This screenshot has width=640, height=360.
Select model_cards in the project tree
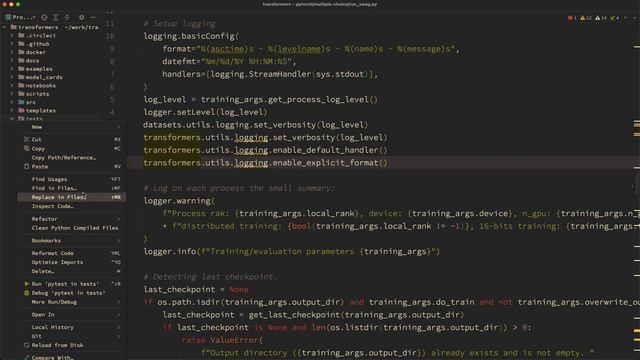point(44,77)
